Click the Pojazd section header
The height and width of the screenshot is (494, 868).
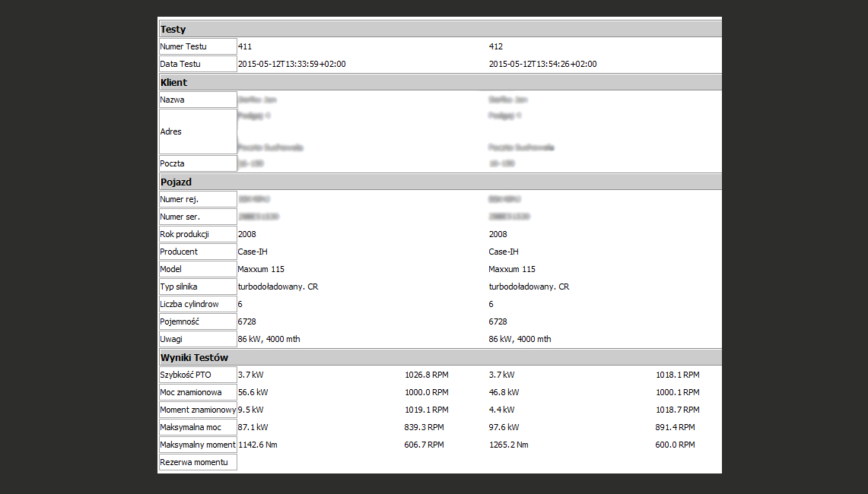(x=440, y=182)
